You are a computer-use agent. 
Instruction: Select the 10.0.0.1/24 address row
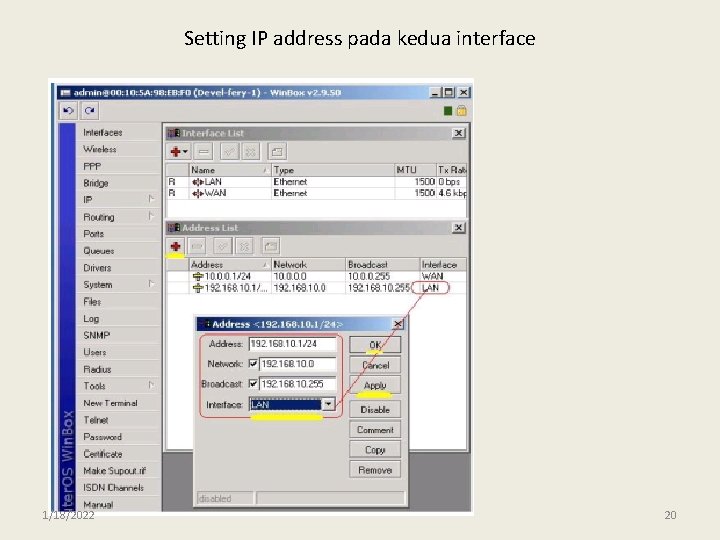(316, 276)
